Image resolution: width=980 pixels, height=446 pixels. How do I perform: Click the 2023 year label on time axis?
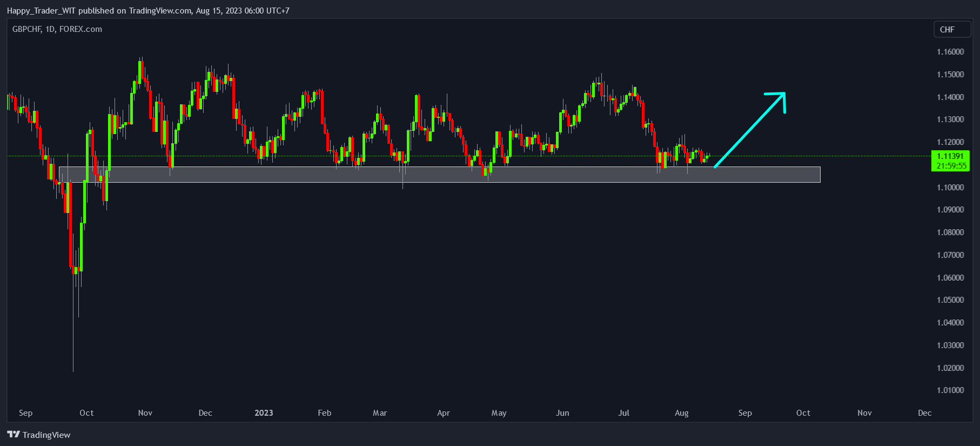264,413
